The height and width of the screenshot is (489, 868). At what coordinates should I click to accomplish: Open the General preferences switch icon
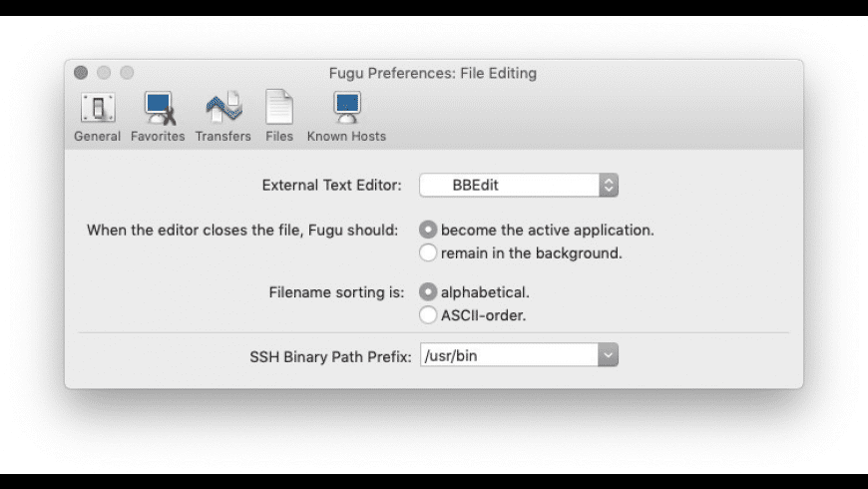[98, 108]
